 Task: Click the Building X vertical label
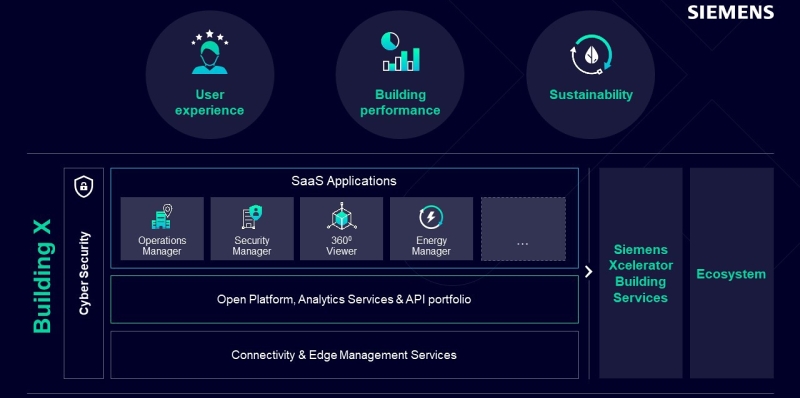(43, 276)
